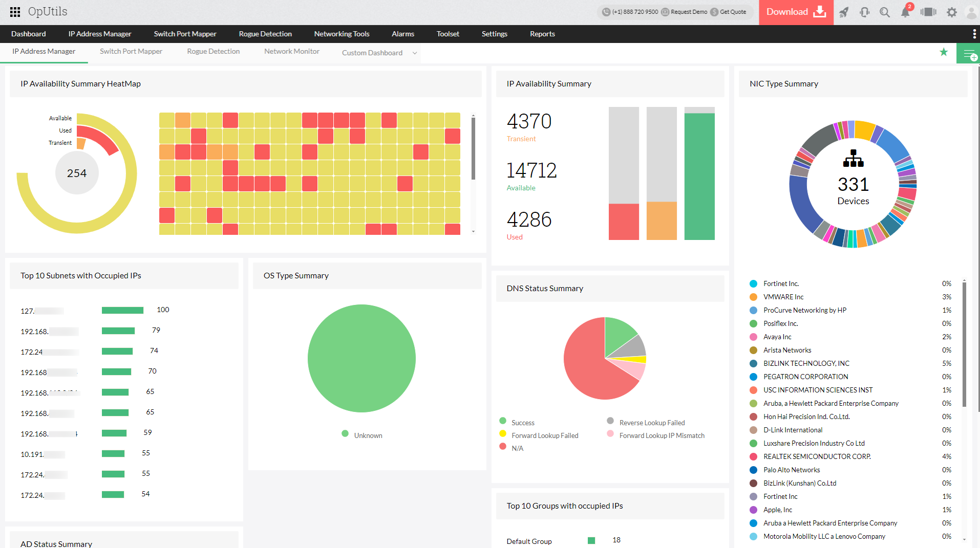Click the BIZLINK TECHNOLOGY, INC legend label

click(806, 363)
